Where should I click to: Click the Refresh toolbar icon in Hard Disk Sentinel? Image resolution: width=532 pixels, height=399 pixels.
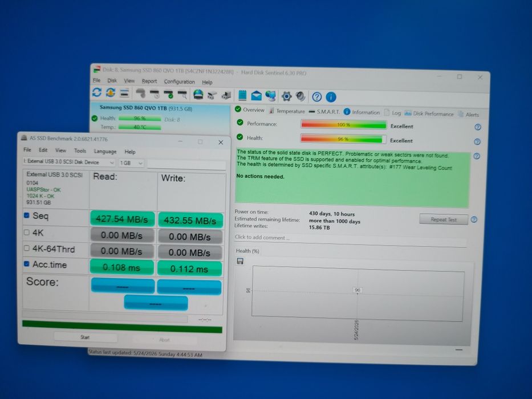point(97,92)
